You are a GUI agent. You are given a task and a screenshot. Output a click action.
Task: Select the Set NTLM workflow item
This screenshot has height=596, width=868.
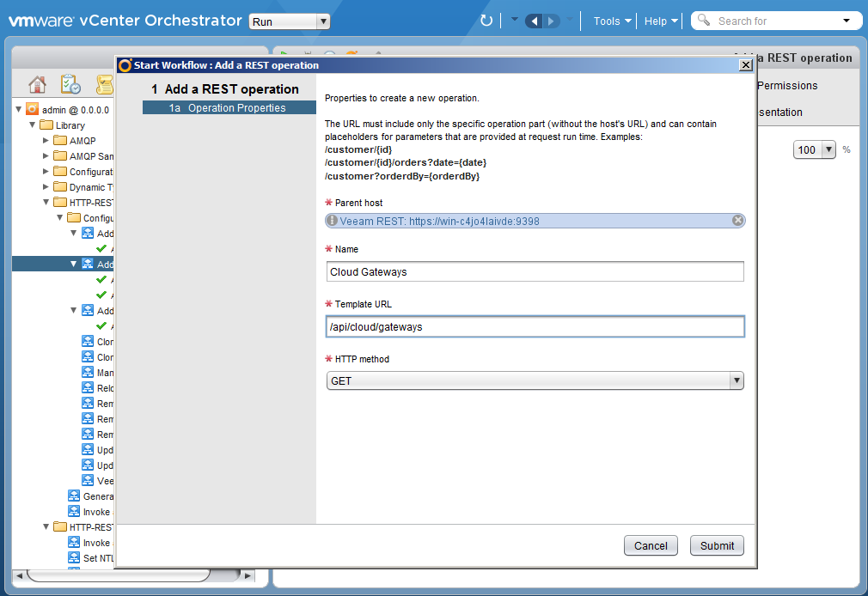(91, 558)
